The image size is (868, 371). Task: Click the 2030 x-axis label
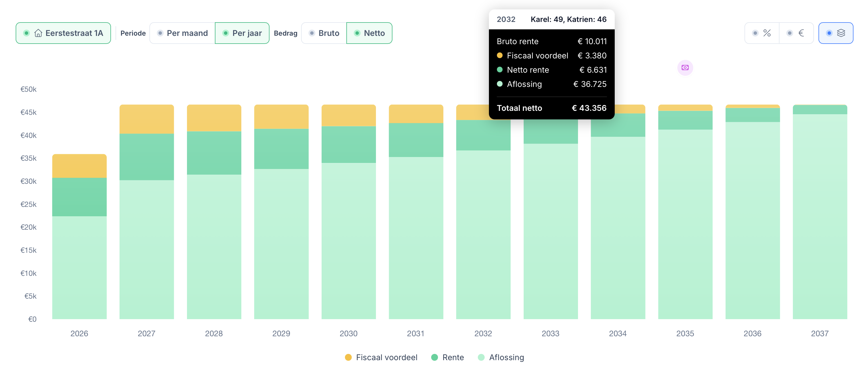tap(348, 334)
